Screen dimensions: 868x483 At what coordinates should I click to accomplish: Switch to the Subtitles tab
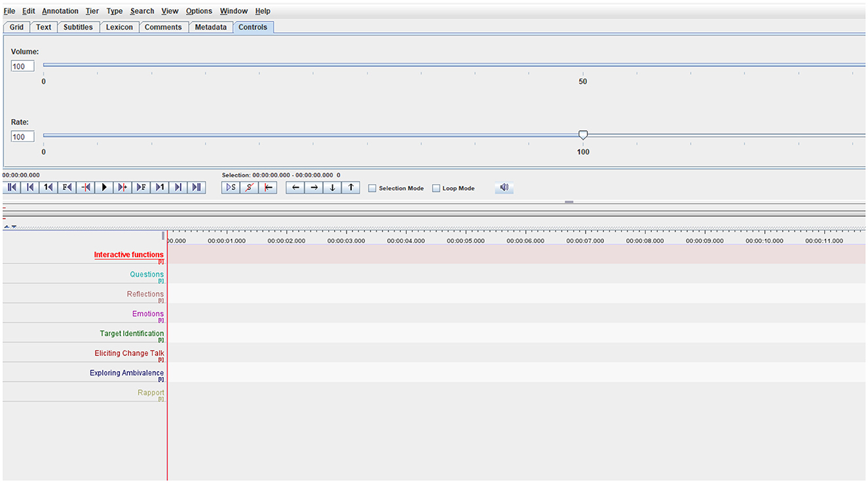point(79,27)
